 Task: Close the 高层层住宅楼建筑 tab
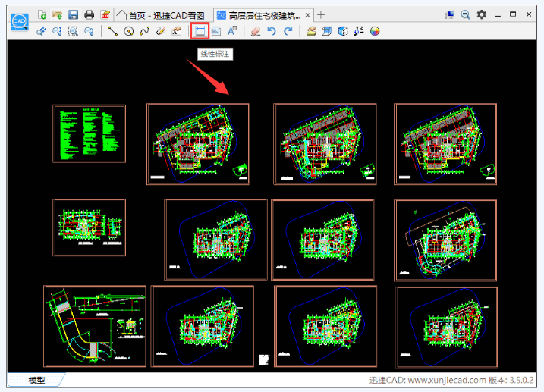(307, 14)
